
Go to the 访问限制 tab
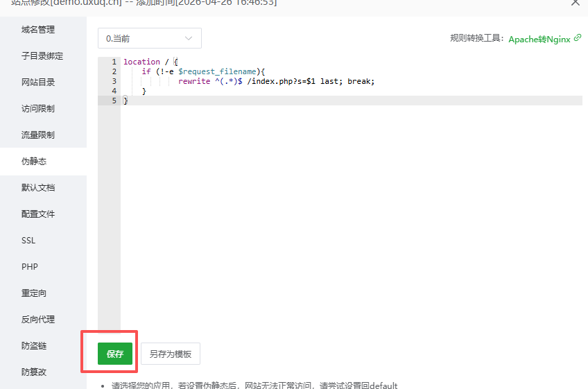tap(38, 109)
